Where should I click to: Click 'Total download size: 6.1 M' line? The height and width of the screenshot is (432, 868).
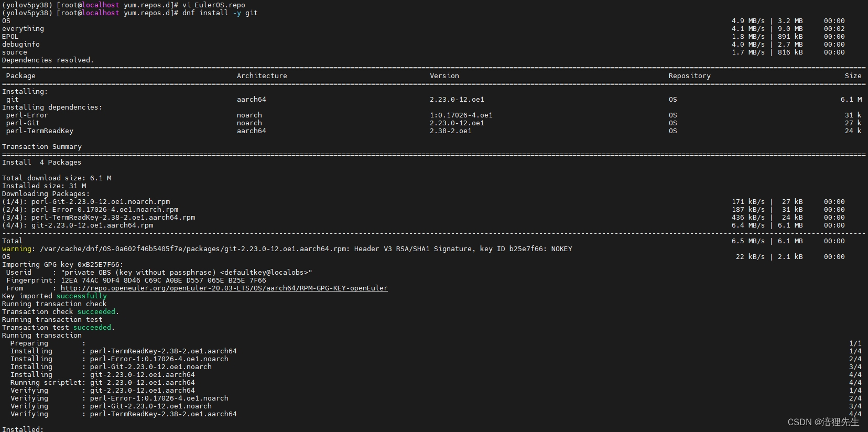(x=57, y=178)
